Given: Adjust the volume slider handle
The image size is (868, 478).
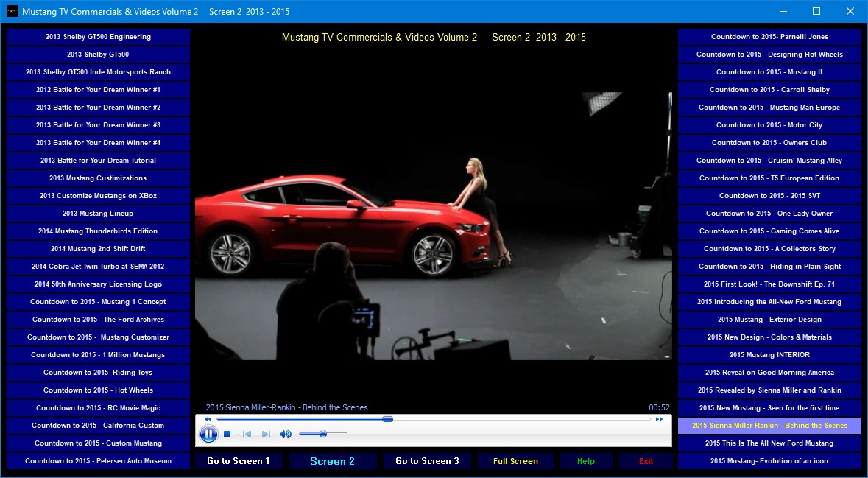Looking at the screenshot, I should click(323, 435).
